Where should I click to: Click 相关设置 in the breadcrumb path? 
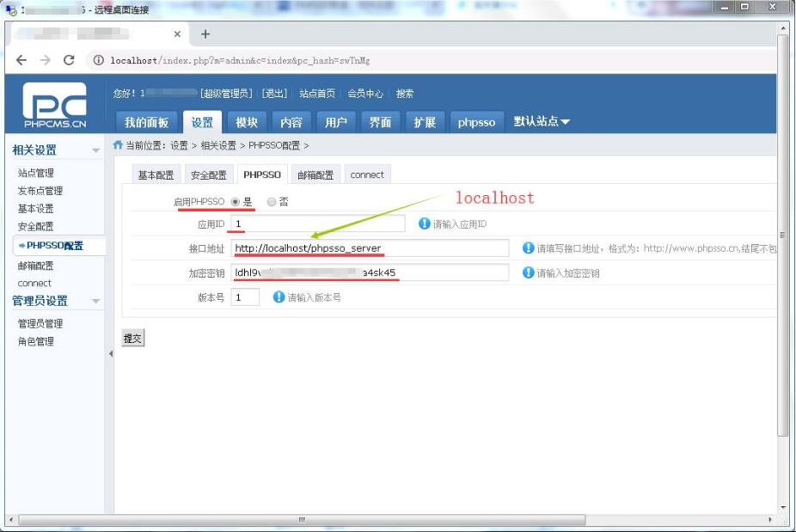pyautogui.click(x=218, y=146)
